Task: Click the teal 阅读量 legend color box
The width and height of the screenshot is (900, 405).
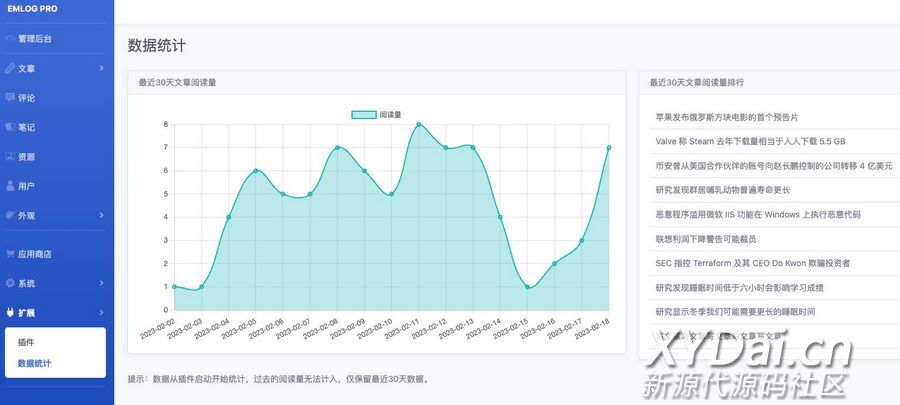Action: tap(364, 115)
